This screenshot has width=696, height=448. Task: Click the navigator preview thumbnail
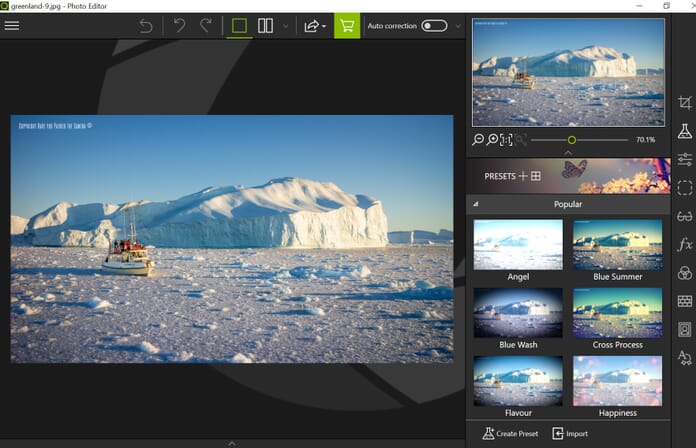(x=568, y=72)
